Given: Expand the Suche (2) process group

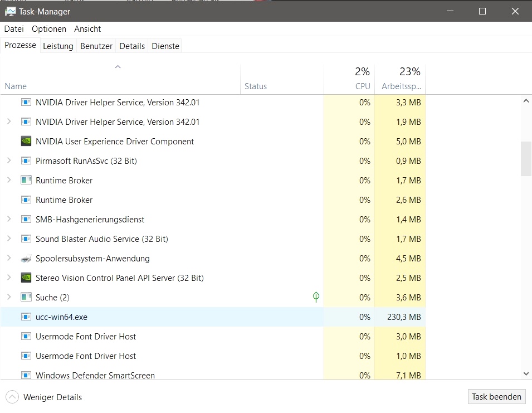Looking at the screenshot, I should (9, 297).
